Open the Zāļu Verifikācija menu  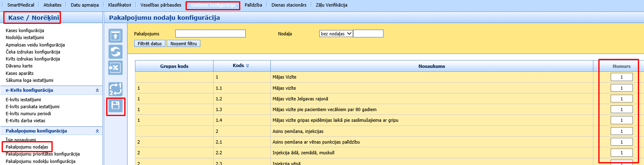[x=331, y=5]
